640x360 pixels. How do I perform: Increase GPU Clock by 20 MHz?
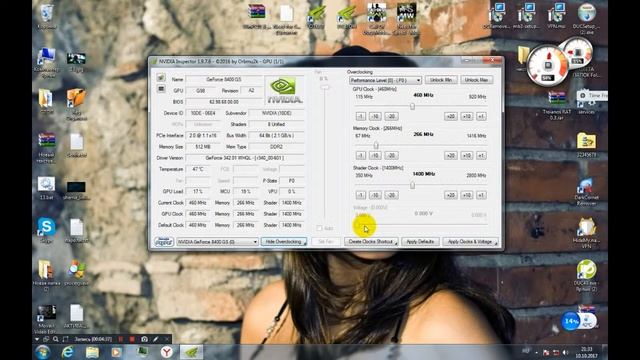click(x=451, y=116)
